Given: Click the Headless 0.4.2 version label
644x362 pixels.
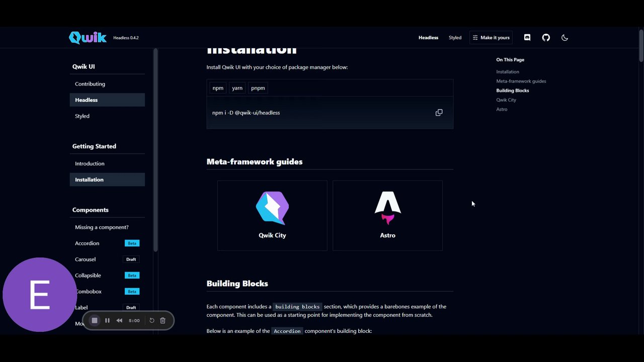Looking at the screenshot, I should 126,38.
